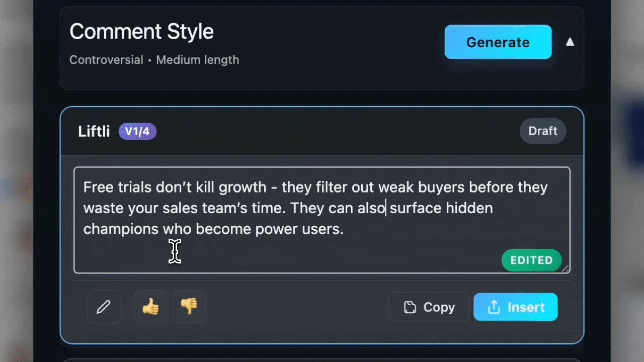
Task: Click the EDITED badge on the comment box
Action: click(x=531, y=260)
